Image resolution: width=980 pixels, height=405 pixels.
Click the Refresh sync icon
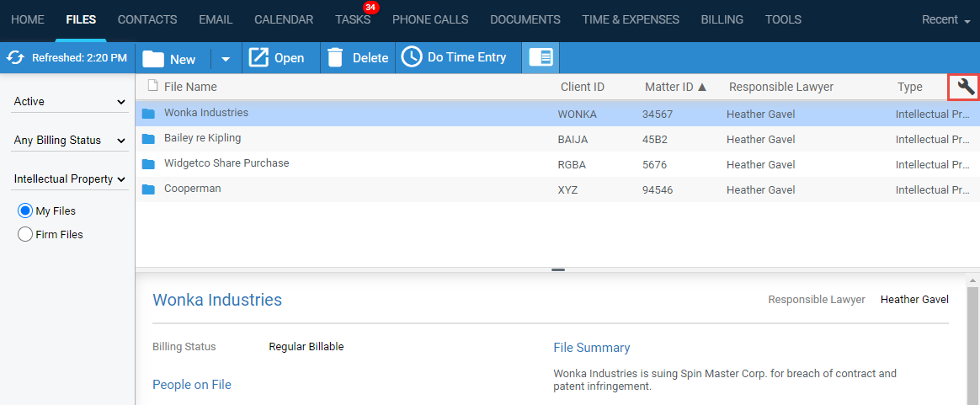click(x=15, y=58)
